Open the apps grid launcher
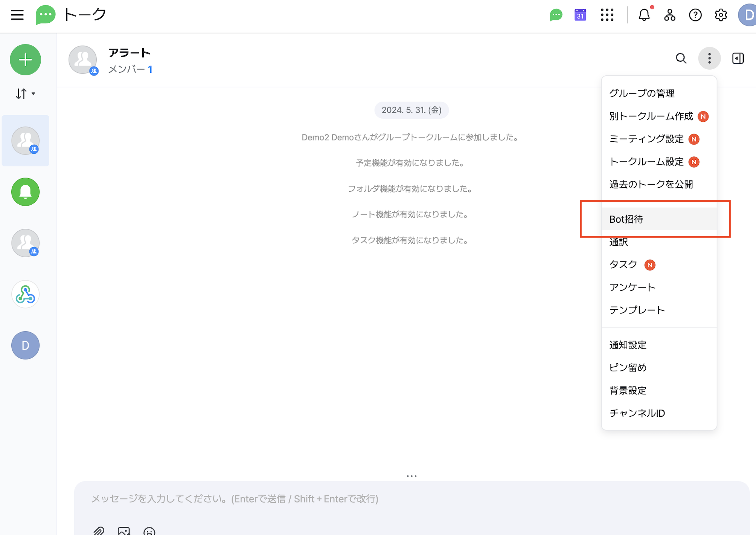 coord(607,15)
